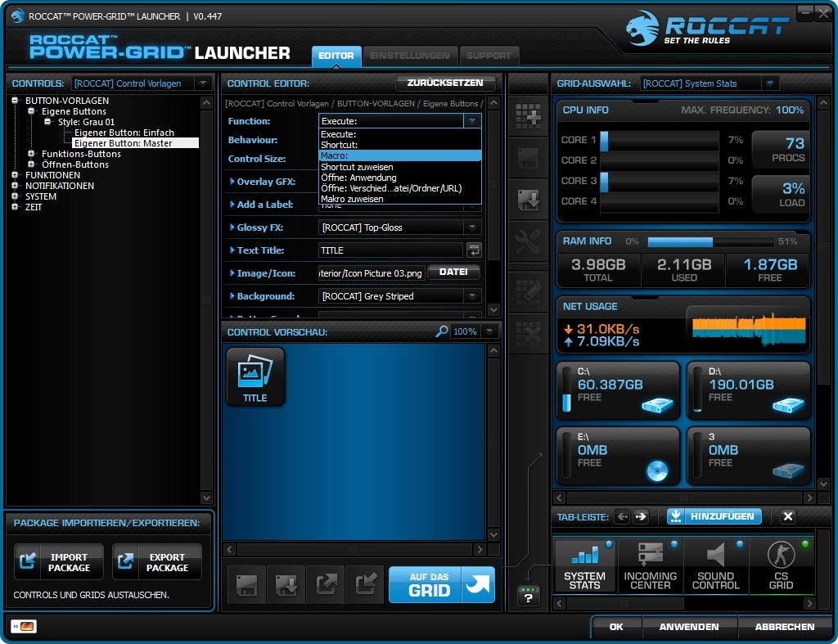Select the C:\ drive tile in the grid

coord(618,390)
